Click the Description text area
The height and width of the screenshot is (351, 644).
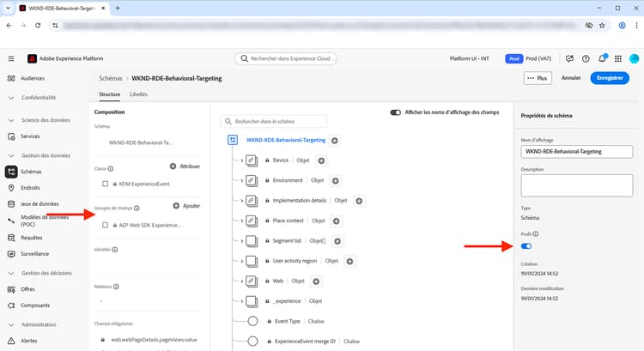(x=577, y=185)
